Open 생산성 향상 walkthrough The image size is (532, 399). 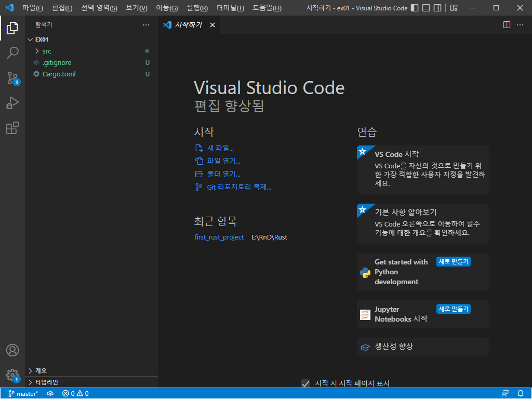(423, 347)
